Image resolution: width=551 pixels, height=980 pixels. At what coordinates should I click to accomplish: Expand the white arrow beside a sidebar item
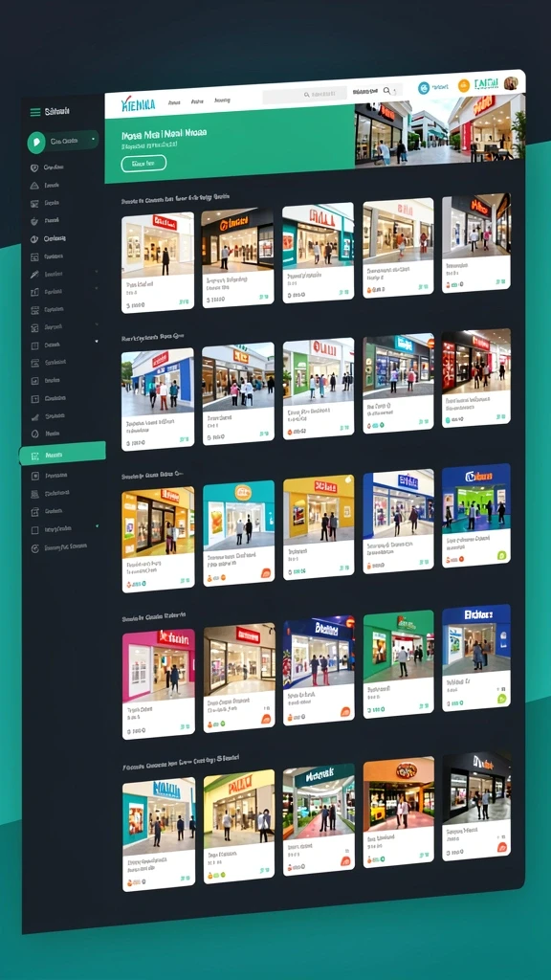pos(97,342)
